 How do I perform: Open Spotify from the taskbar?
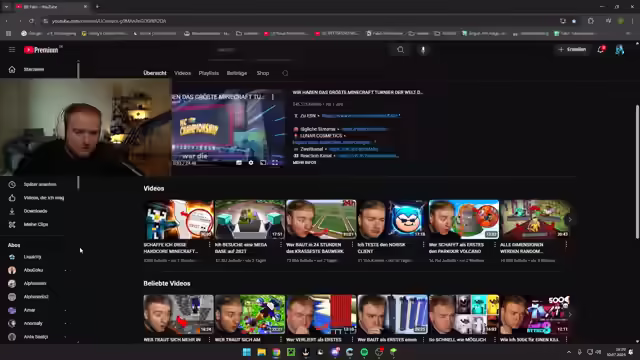coord(364,352)
